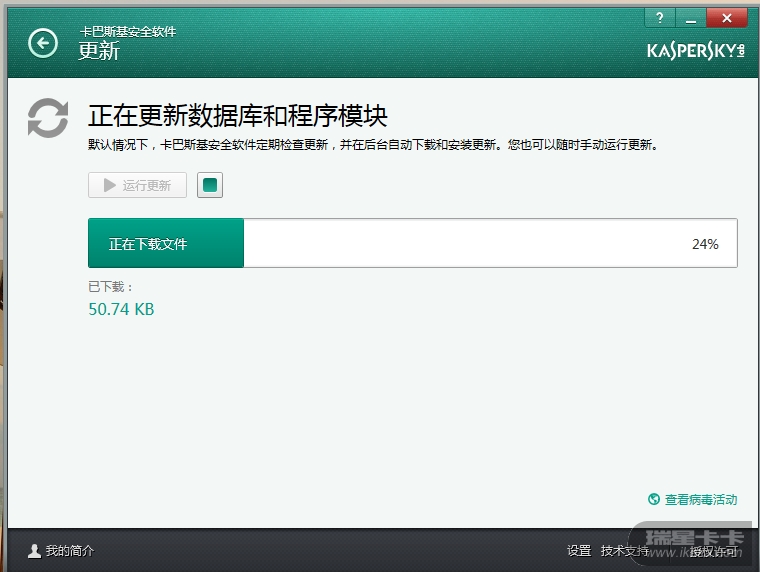
Task: Click the play triangle in 运行更新 button
Action: 110,185
